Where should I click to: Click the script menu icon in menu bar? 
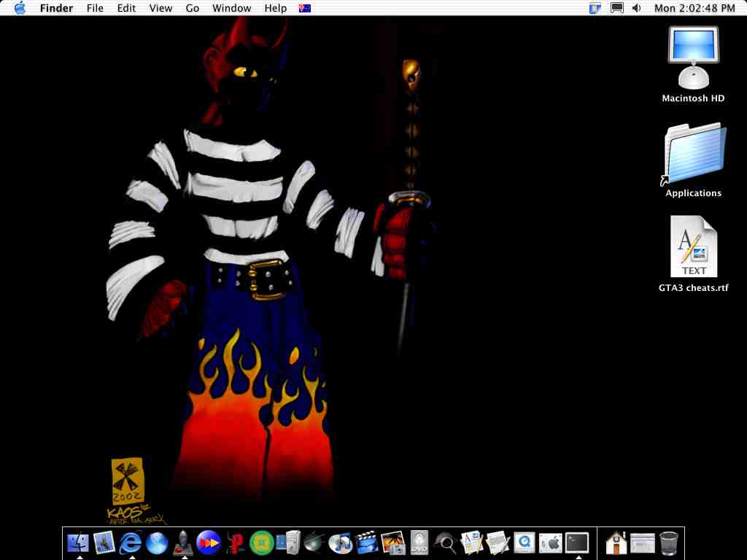pyautogui.click(x=595, y=8)
